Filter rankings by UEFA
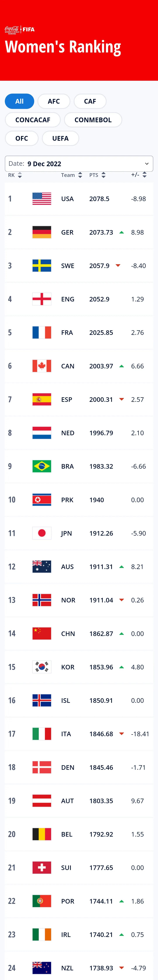This screenshot has height=980, width=158. (x=60, y=138)
